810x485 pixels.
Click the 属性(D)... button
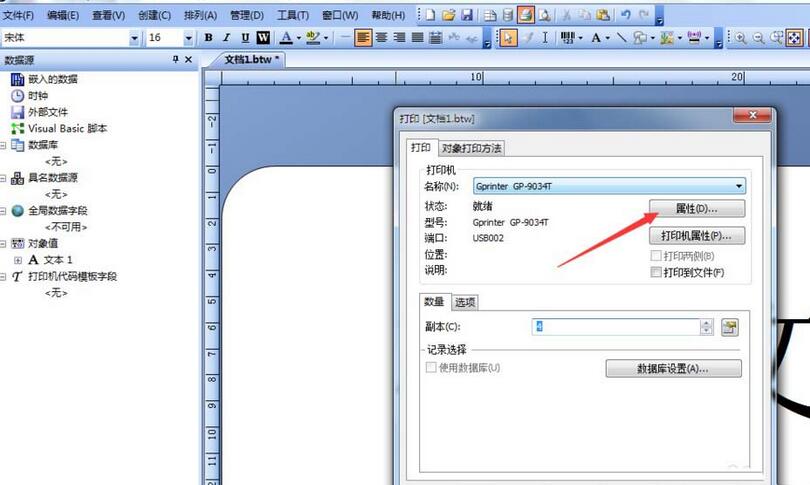697,209
